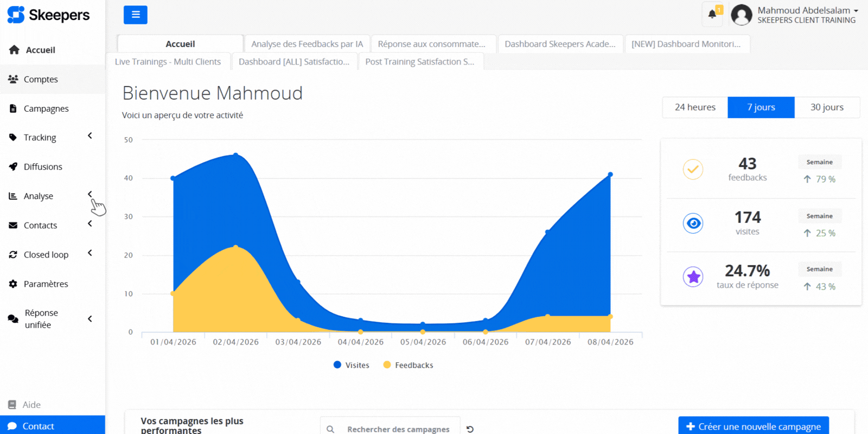The height and width of the screenshot is (434, 868).
Task: Click the reset search refresh icon
Action: tap(470, 429)
